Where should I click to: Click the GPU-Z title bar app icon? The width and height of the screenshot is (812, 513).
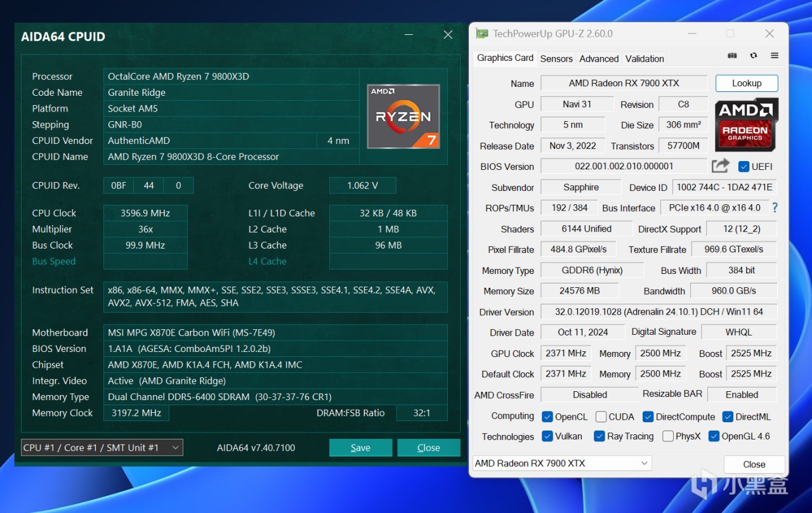482,34
